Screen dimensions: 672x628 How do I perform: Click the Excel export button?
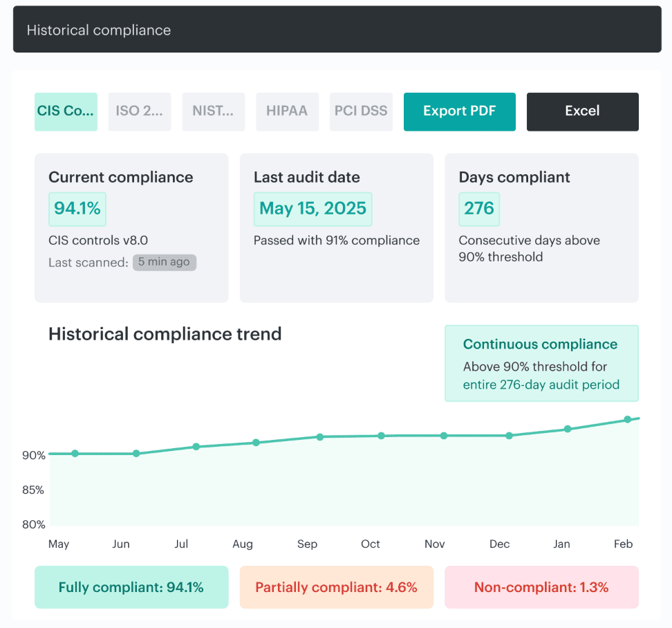582,111
